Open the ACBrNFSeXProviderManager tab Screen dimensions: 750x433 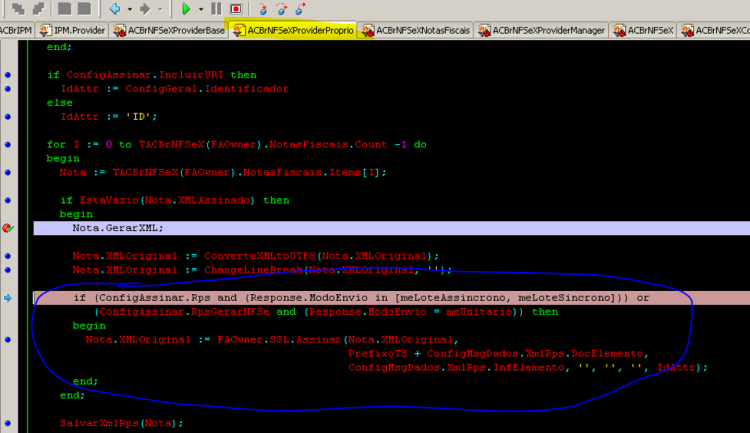pyautogui.click(x=542, y=30)
